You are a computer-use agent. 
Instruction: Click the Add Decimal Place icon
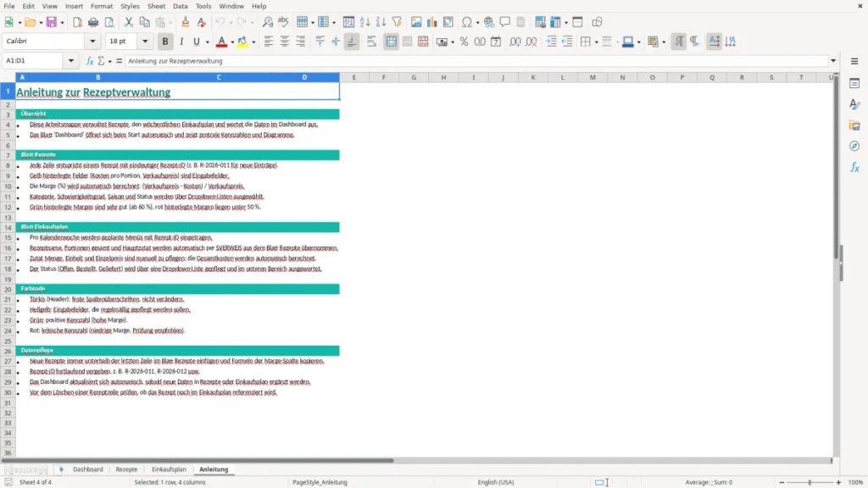click(515, 42)
